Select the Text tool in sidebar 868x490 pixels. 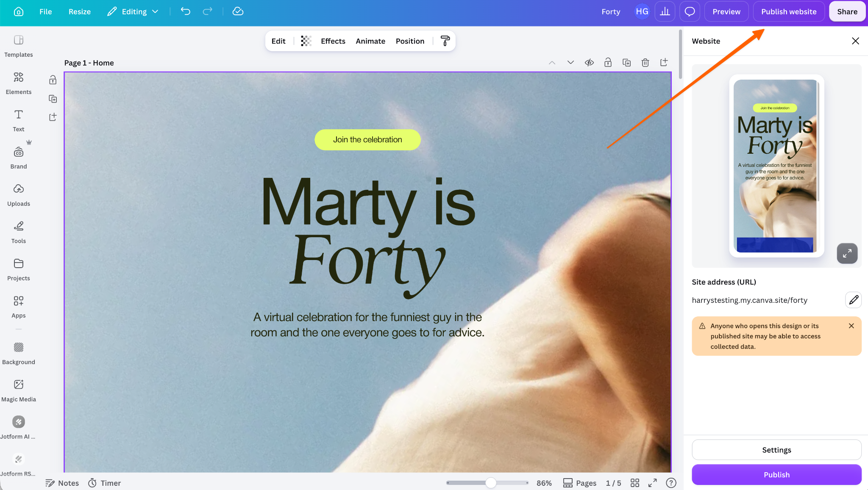(x=19, y=121)
